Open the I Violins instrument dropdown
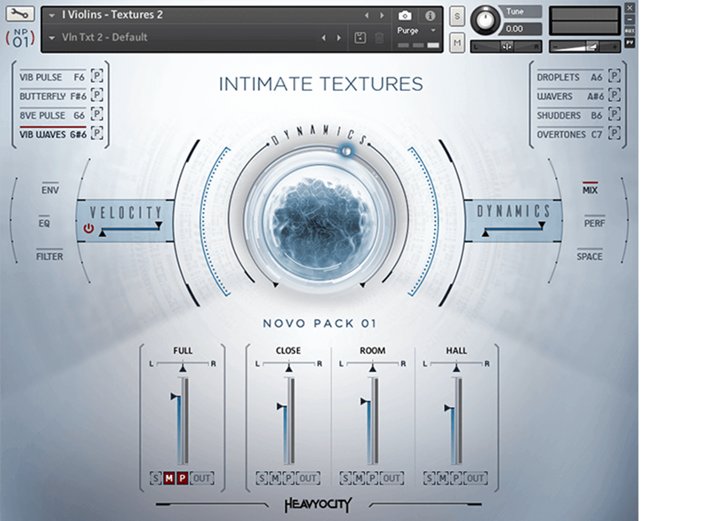710x521 pixels. pyautogui.click(x=52, y=15)
